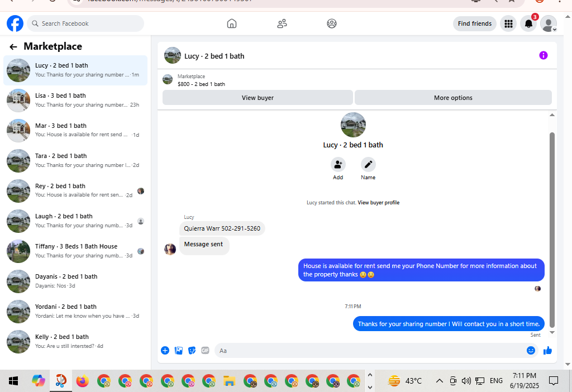Click the chat vertical scrollbar thumb
Screen dimensions: 572x392
point(552,230)
